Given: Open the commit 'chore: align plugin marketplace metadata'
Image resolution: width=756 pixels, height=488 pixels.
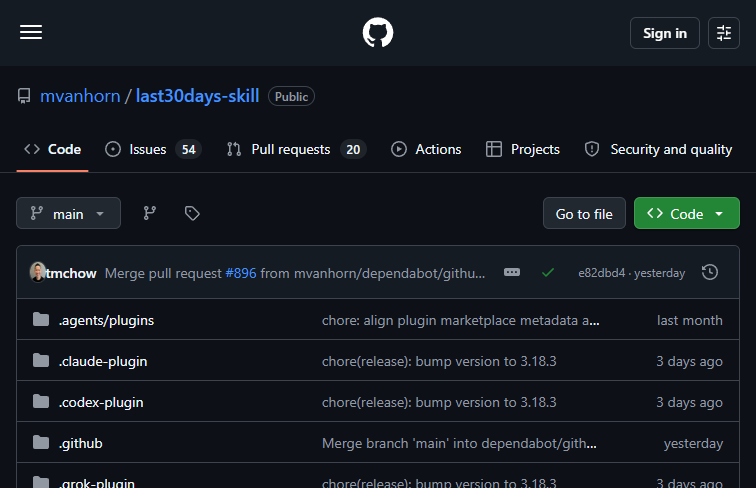Looking at the screenshot, I should click(x=461, y=320).
